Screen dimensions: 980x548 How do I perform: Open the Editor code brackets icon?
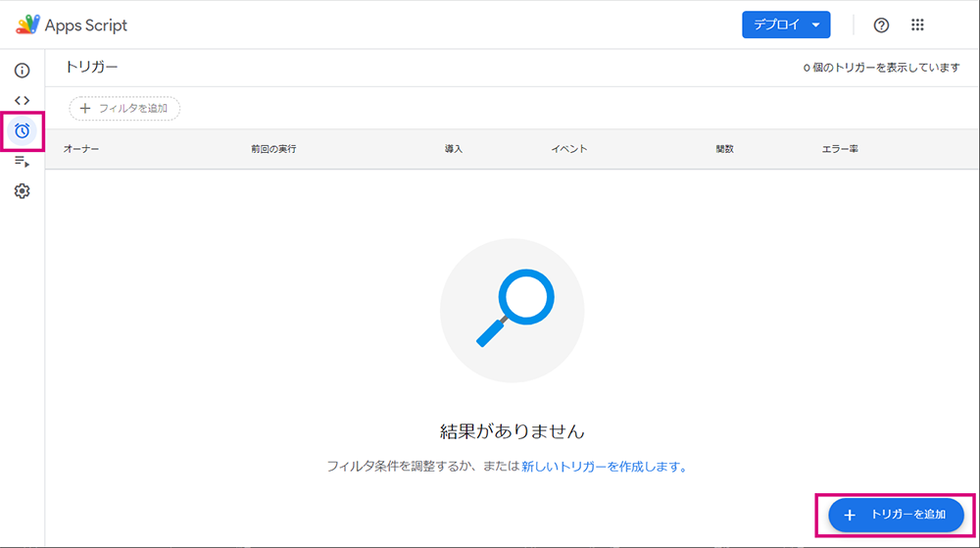22,100
